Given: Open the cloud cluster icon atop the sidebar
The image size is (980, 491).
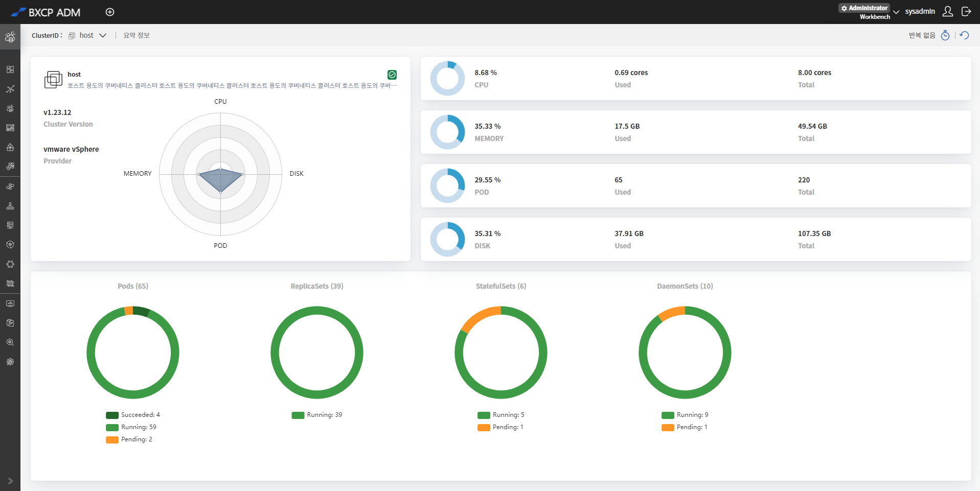Looking at the screenshot, I should (10, 37).
